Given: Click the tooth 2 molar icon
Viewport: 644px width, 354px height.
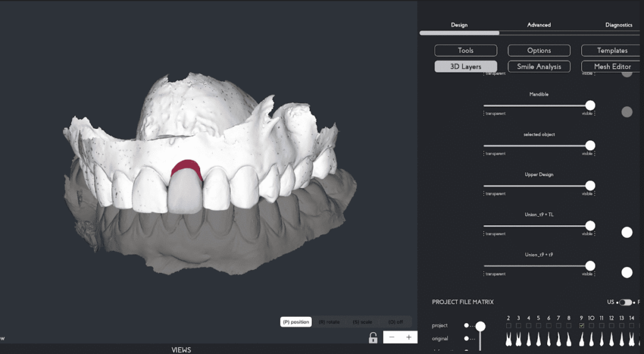Looking at the screenshot, I should tap(508, 340).
